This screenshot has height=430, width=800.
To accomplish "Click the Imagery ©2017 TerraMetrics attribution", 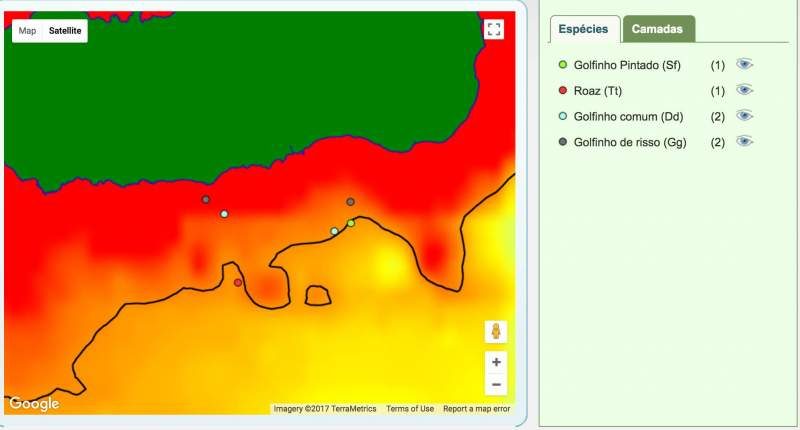I will (324, 409).
